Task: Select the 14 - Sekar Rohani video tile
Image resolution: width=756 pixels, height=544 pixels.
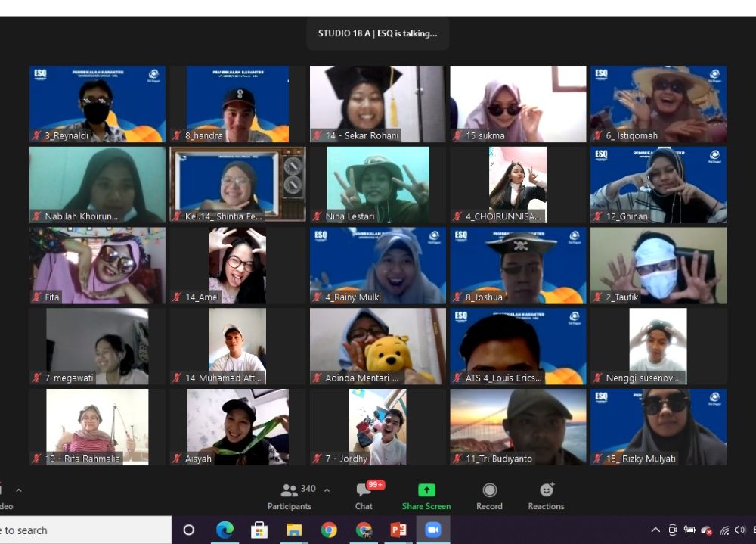Action: (377, 104)
